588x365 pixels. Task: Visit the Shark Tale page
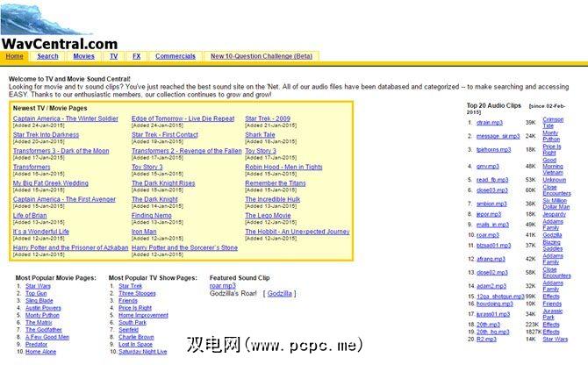click(x=260, y=134)
